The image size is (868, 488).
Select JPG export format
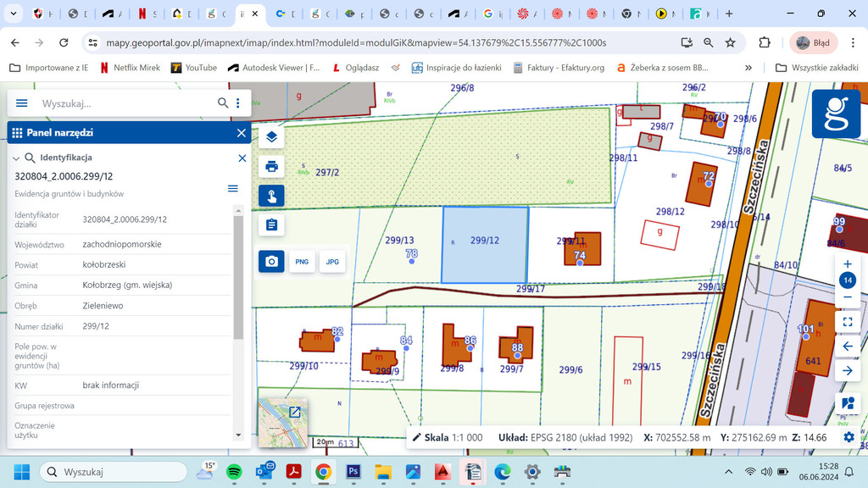pyautogui.click(x=332, y=262)
